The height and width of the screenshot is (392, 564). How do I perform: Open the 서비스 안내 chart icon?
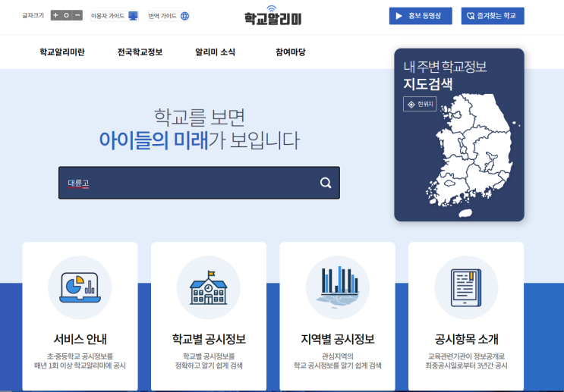point(80,287)
